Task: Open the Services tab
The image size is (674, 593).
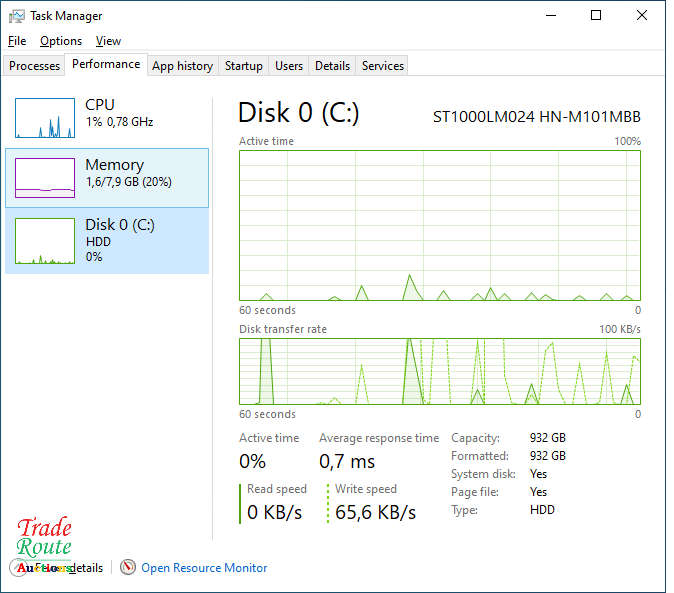Action: [382, 66]
